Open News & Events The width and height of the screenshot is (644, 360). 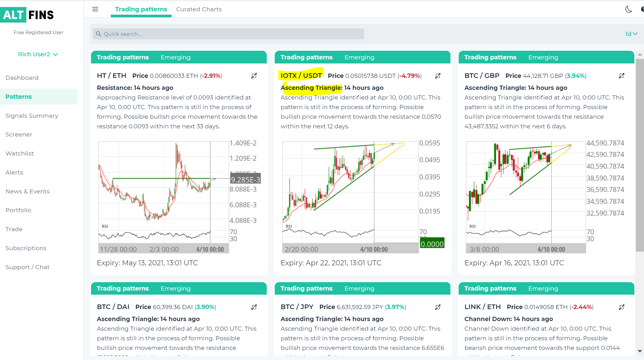[28, 191]
